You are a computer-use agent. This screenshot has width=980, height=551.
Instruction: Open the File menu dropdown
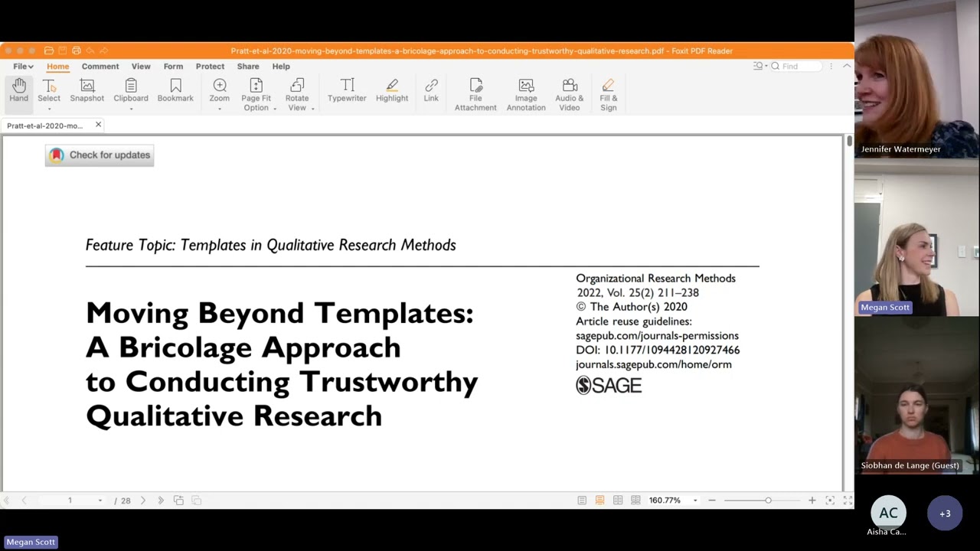pyautogui.click(x=23, y=67)
